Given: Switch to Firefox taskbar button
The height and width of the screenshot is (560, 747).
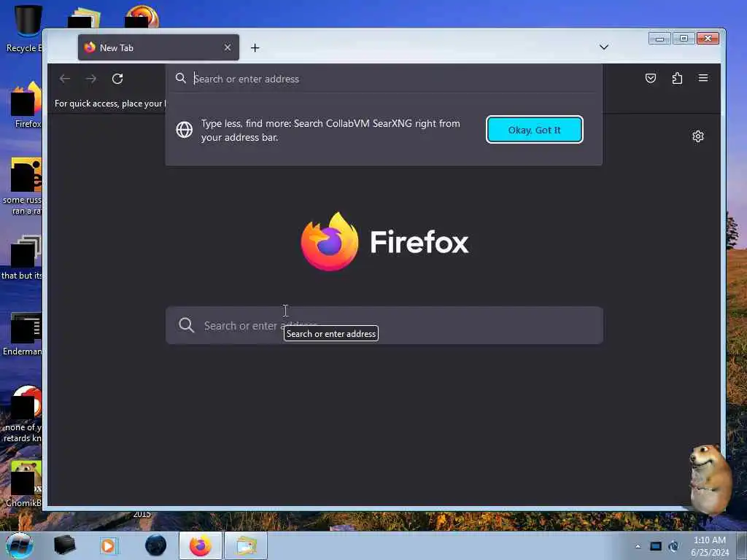Looking at the screenshot, I should pyautogui.click(x=200, y=545).
